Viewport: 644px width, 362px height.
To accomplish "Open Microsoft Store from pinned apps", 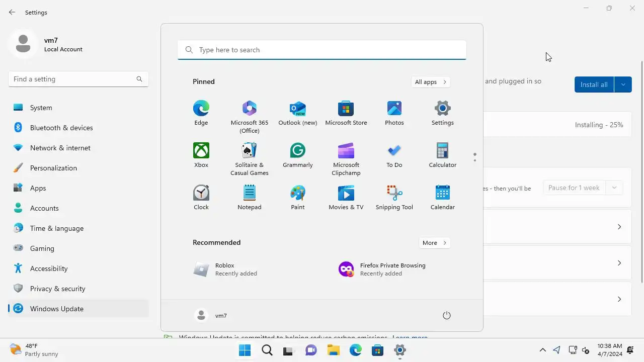I will click(x=346, y=114).
